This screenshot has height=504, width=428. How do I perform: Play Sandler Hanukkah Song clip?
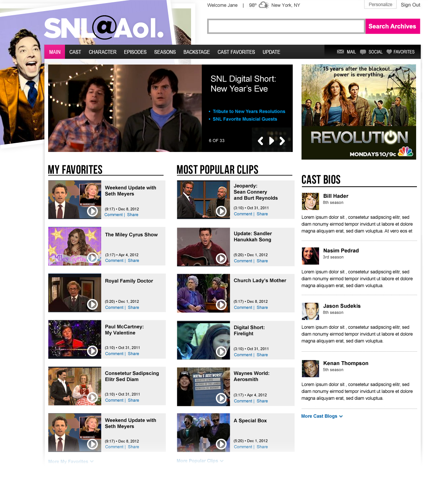point(221,258)
